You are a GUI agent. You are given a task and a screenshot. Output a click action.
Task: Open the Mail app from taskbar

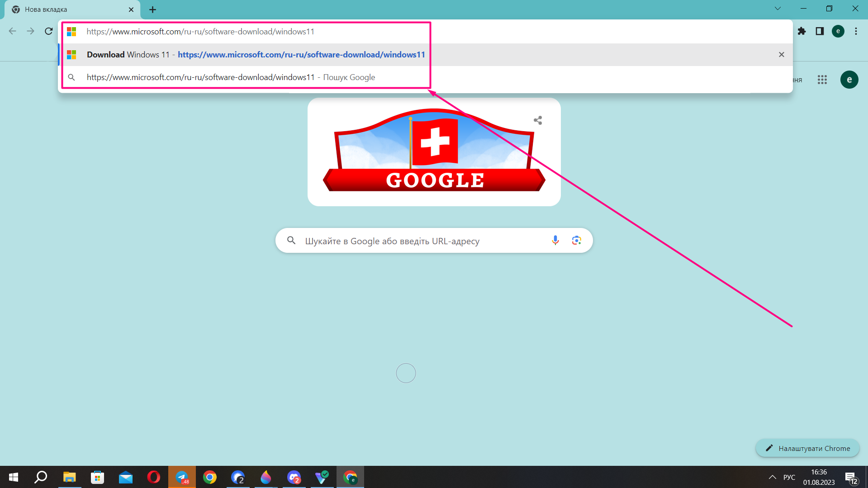[125, 477]
